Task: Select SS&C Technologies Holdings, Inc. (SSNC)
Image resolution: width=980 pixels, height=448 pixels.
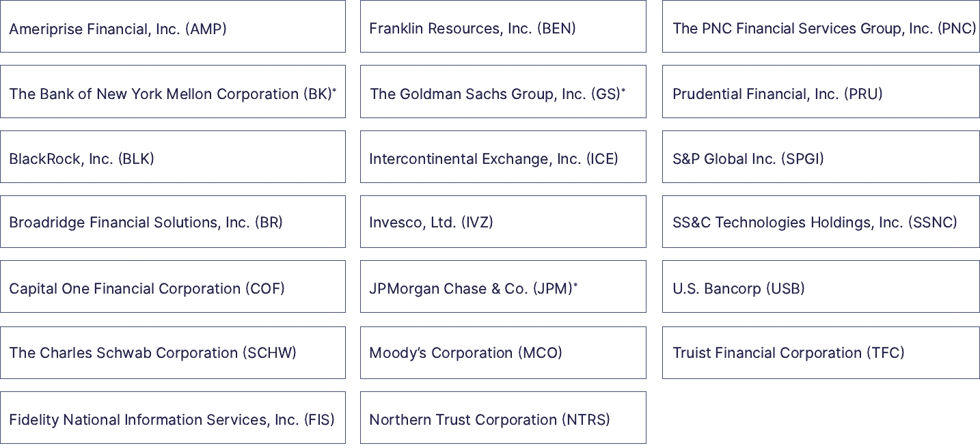Action: 820,222
